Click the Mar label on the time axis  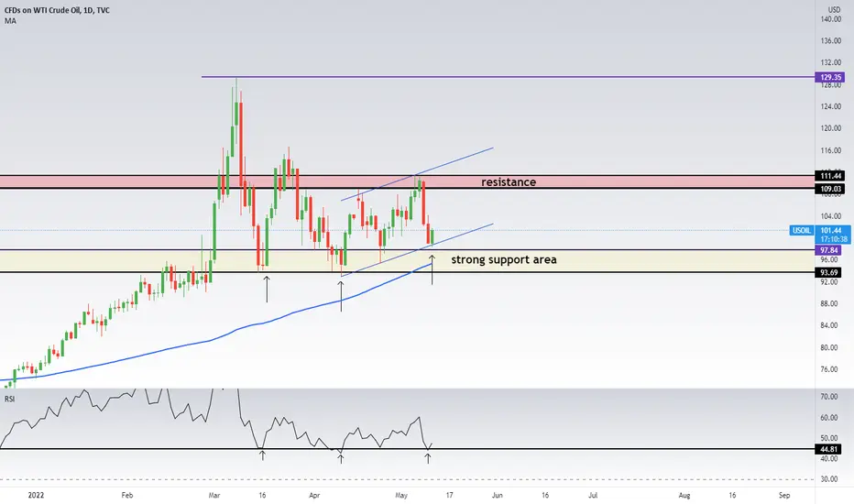pos(214,495)
